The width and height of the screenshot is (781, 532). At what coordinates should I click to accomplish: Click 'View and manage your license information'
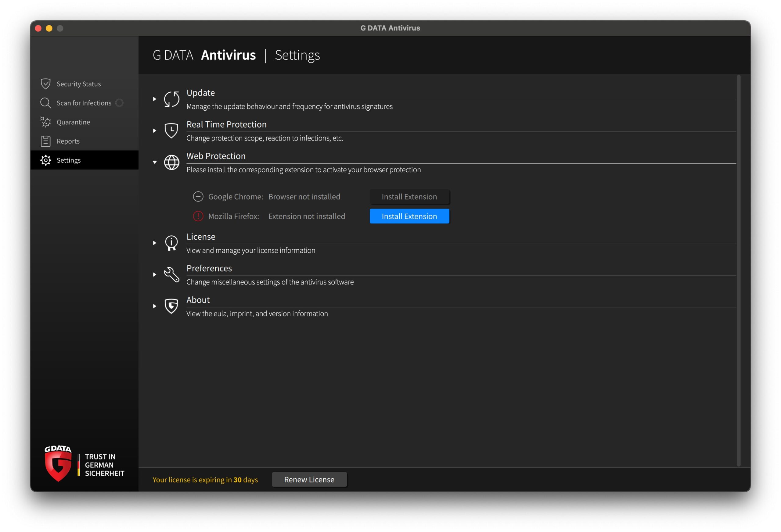(x=251, y=250)
